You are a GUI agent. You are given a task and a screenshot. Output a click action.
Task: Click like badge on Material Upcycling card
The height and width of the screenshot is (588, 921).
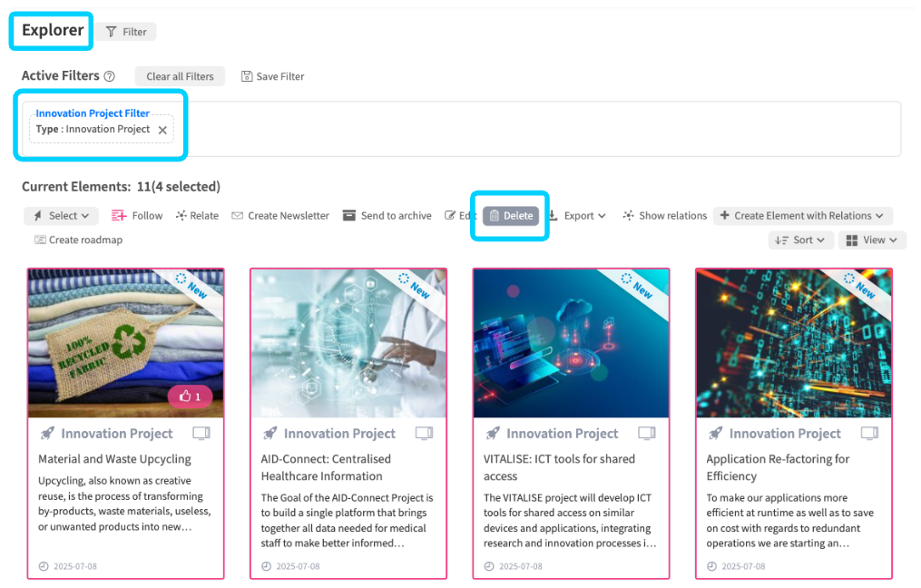coord(191,397)
